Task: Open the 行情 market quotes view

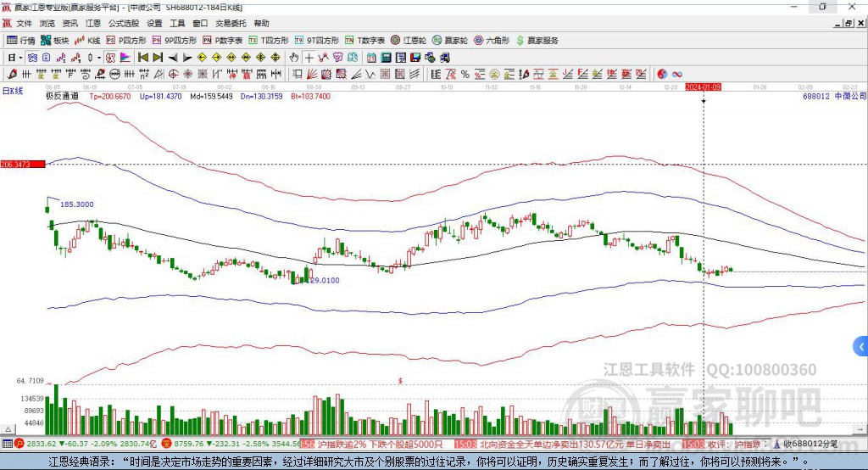Action: (x=21, y=41)
